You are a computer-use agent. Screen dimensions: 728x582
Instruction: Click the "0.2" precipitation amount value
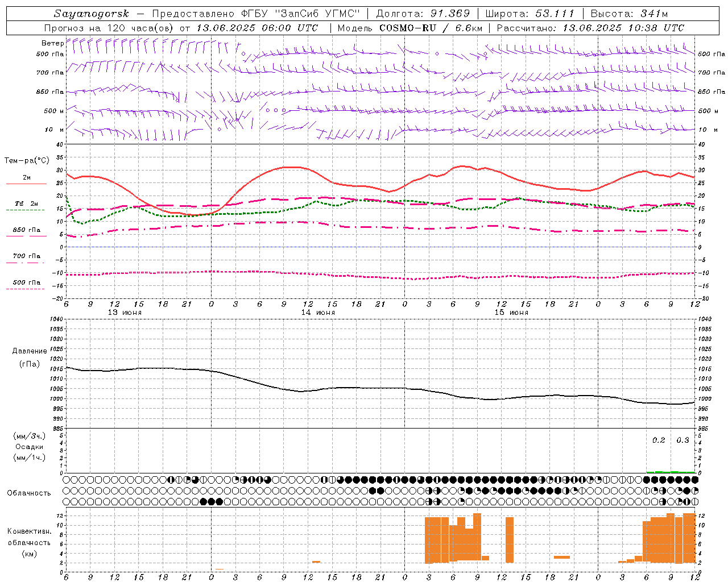[x=659, y=440]
